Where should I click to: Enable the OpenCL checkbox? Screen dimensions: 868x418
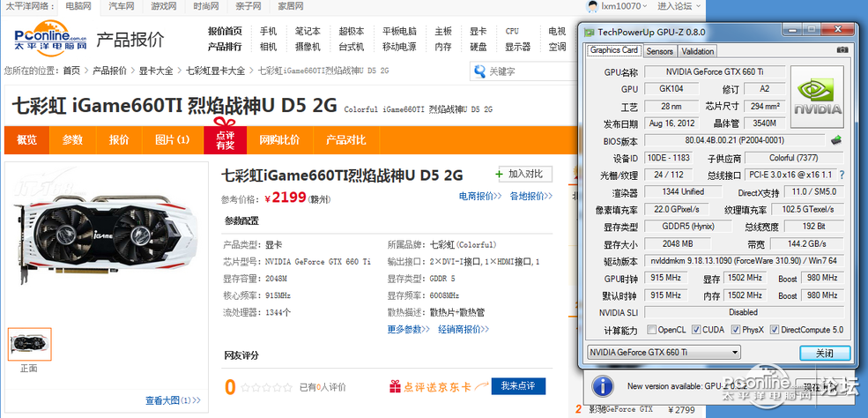[651, 330]
